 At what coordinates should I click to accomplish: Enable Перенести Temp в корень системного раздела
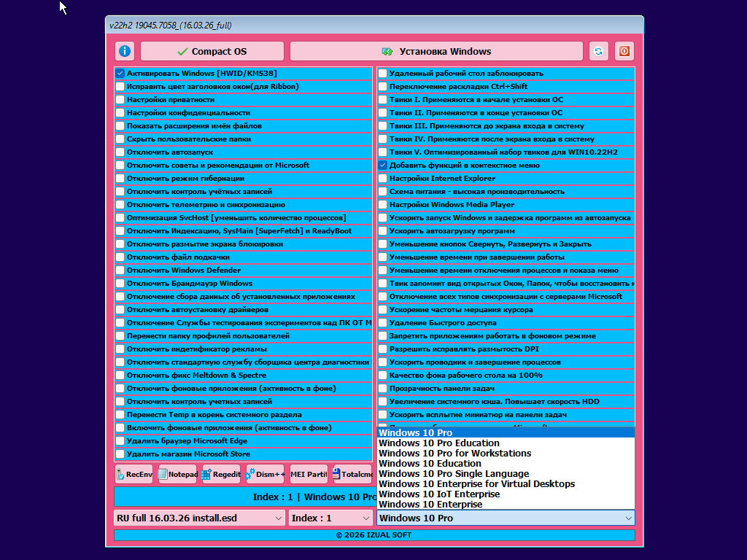point(120,415)
